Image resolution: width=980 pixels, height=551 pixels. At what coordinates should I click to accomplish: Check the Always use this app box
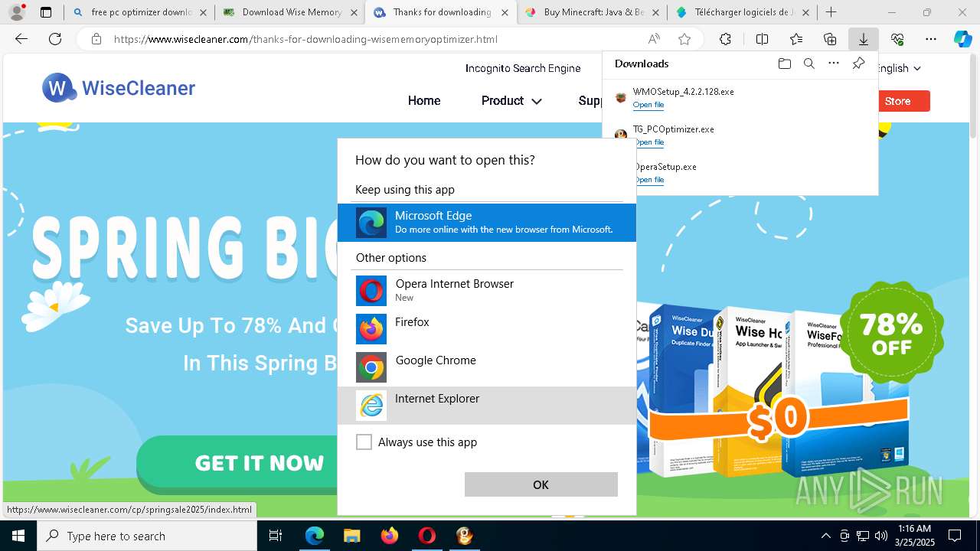[364, 442]
